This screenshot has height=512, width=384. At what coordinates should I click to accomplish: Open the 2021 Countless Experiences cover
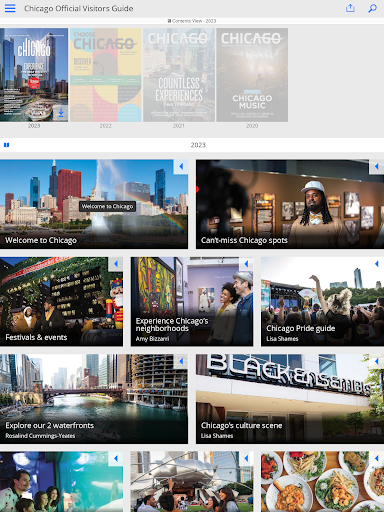pyautogui.click(x=179, y=75)
